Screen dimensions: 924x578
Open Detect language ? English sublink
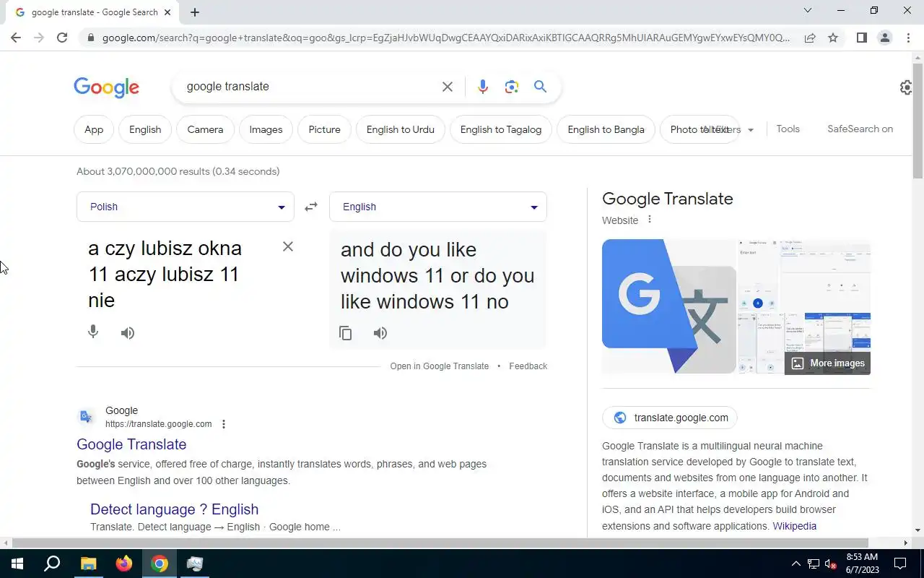point(174,509)
